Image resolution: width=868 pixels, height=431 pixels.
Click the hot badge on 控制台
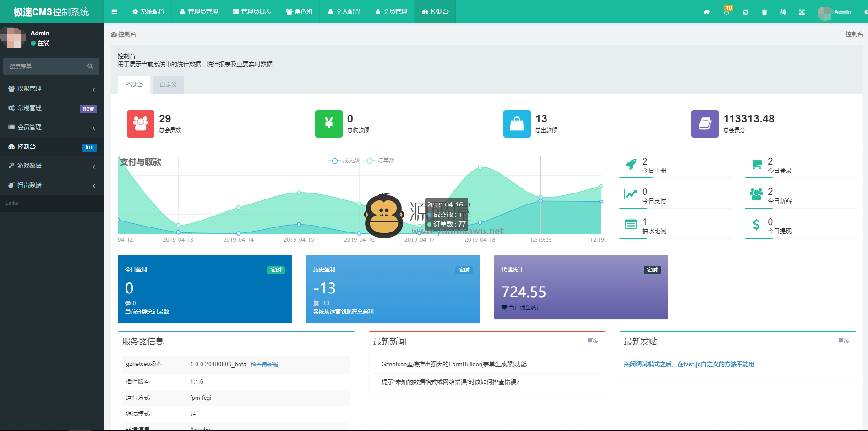pyautogui.click(x=89, y=147)
